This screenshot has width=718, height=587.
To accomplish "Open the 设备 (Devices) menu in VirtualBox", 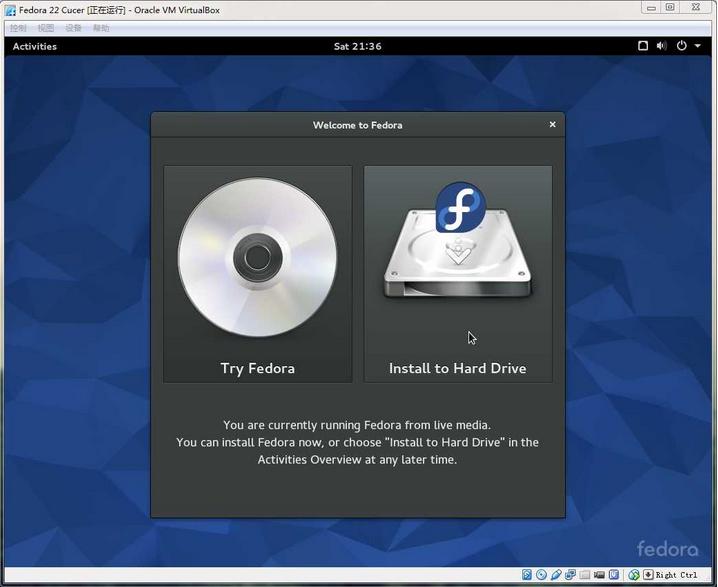I will click(x=73, y=28).
